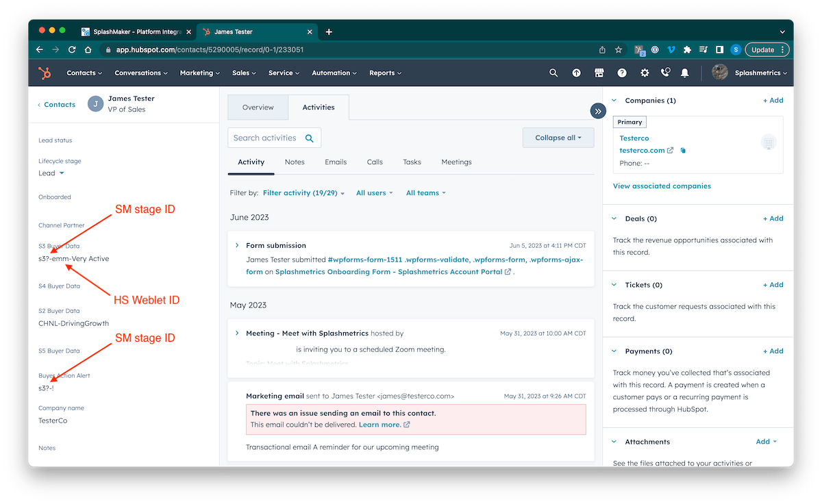Collapse the Deals (0) section
This screenshot has height=504, width=822.
click(614, 219)
